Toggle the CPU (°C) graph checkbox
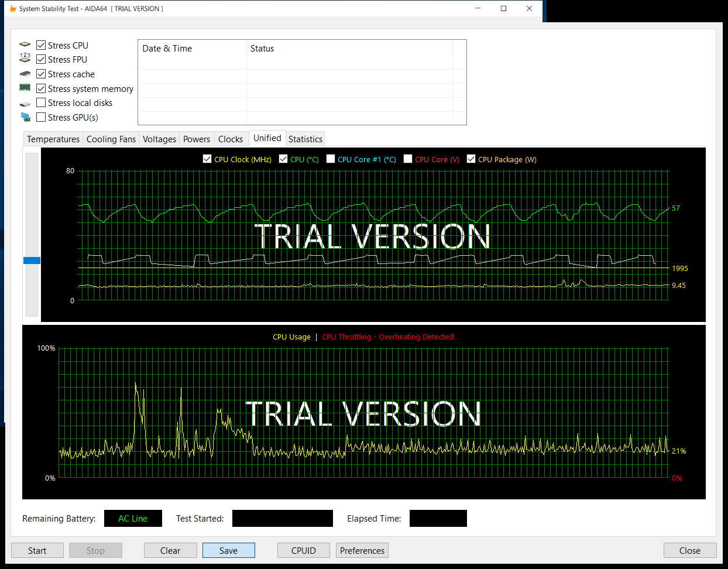728x569 pixels. tap(283, 159)
